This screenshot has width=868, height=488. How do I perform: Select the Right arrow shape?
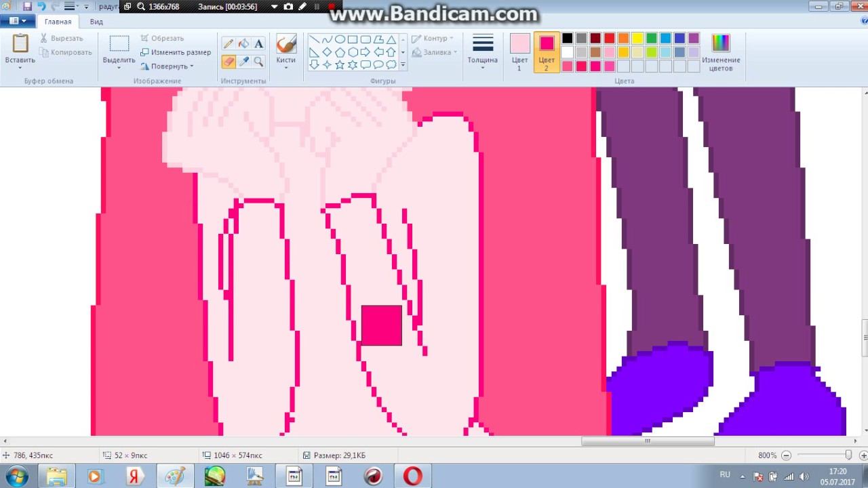366,52
